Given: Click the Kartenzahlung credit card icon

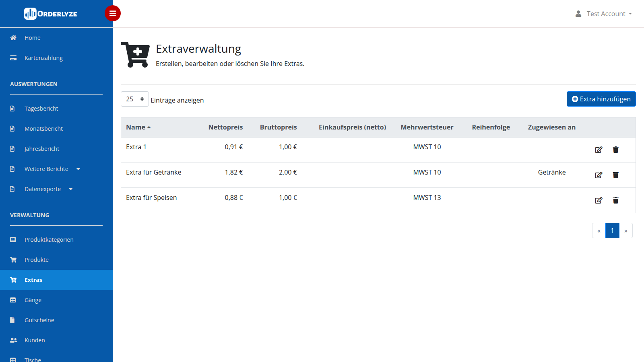Looking at the screenshot, I should coord(13,58).
